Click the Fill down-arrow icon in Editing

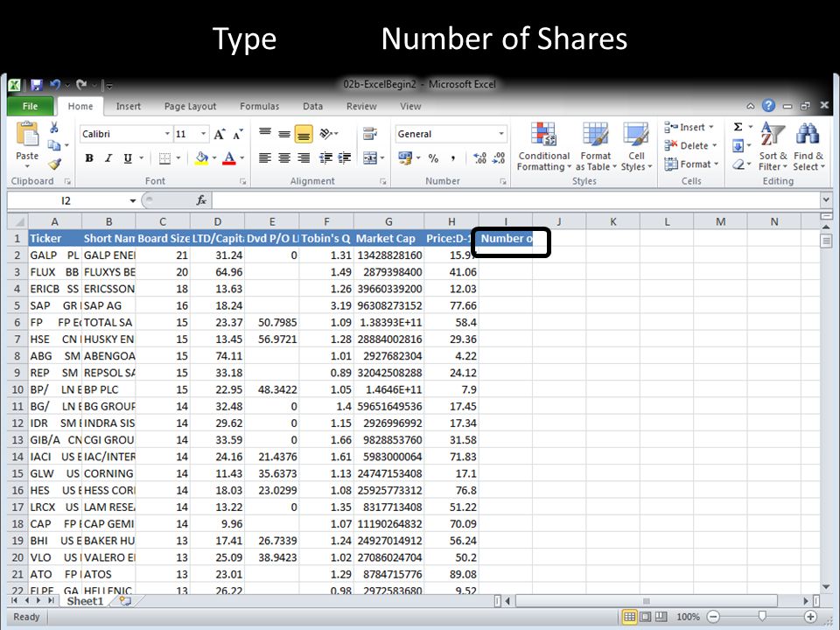738,146
